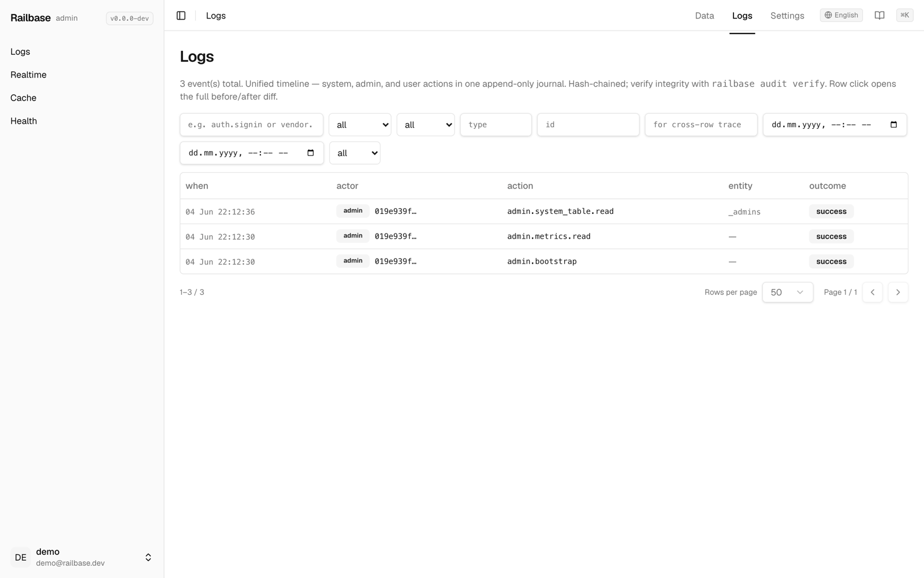Image resolution: width=924 pixels, height=578 pixels.
Task: Open the first 'all' filter dropdown
Action: coord(360,125)
